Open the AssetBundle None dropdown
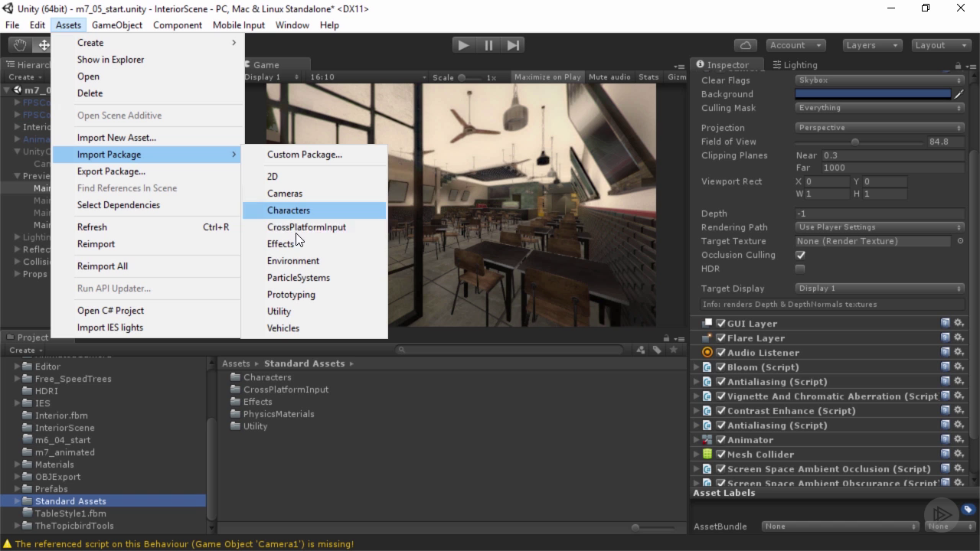The image size is (980, 551). click(840, 527)
